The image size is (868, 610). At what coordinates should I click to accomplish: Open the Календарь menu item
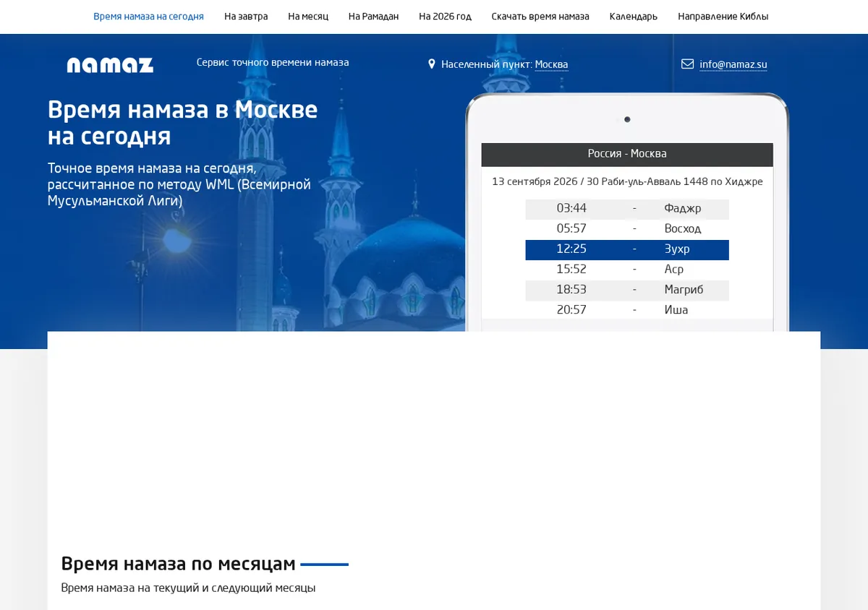634,17
